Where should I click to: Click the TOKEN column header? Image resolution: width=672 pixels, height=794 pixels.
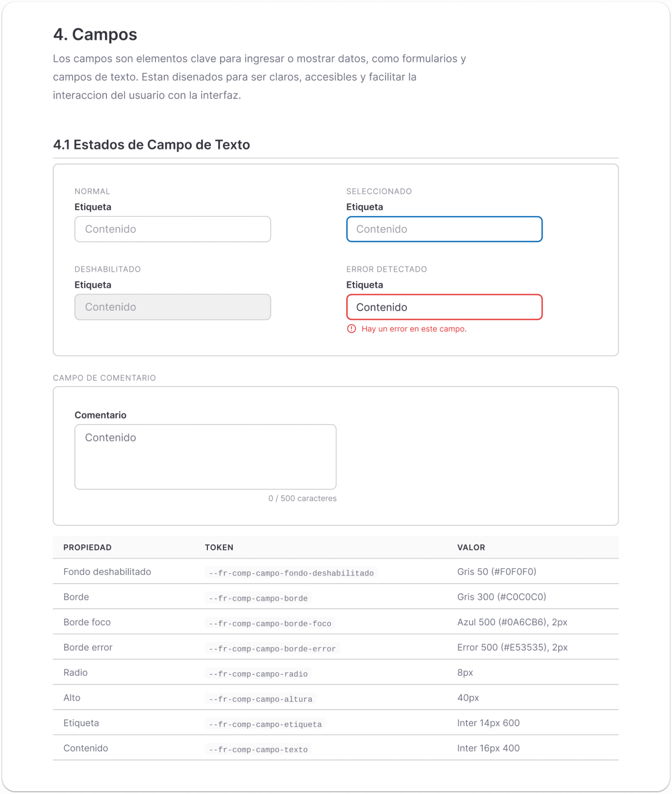point(219,547)
